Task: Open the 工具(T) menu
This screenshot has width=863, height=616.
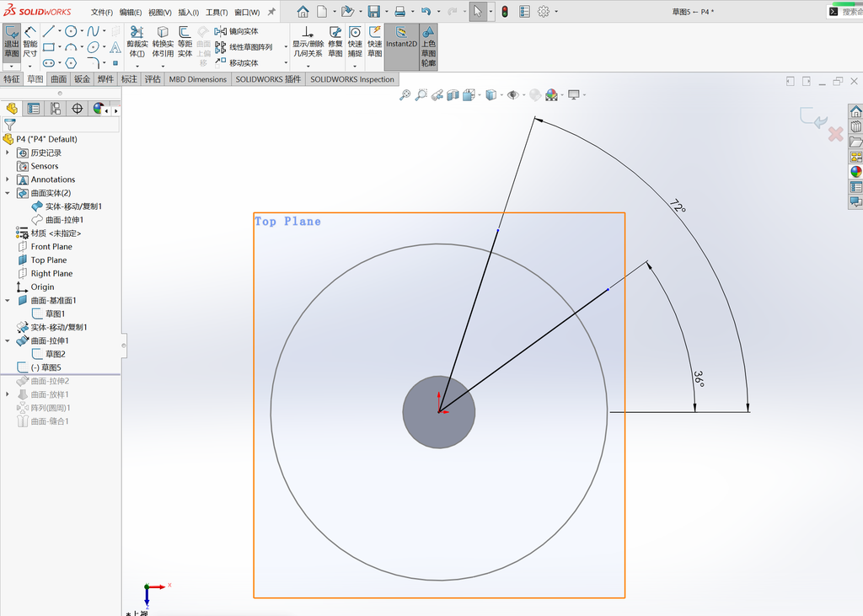Action: (217, 12)
